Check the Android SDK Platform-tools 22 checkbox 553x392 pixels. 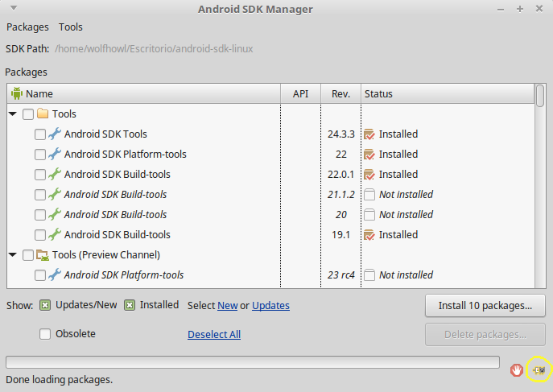click(x=40, y=155)
